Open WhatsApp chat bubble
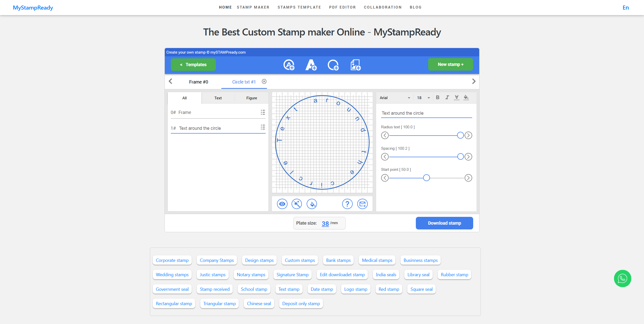The image size is (644, 324). pyautogui.click(x=623, y=278)
